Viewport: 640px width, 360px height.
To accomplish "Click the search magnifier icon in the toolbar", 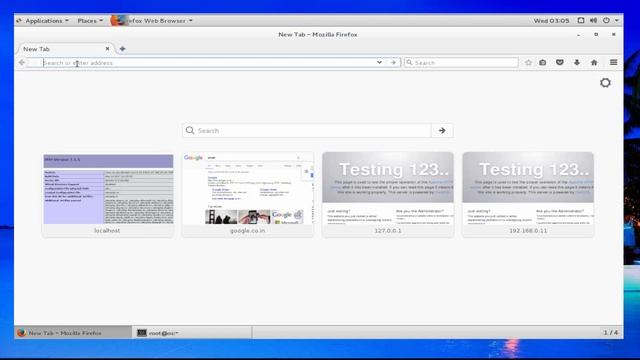I will pos(409,62).
